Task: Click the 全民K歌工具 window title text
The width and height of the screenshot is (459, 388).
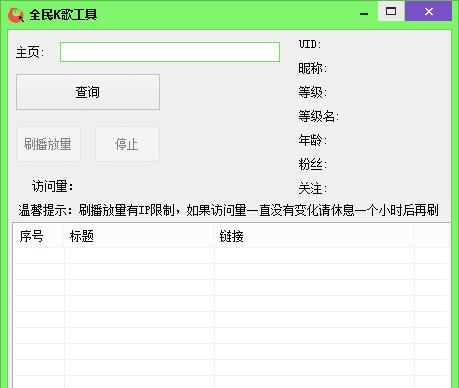Action: coord(63,15)
